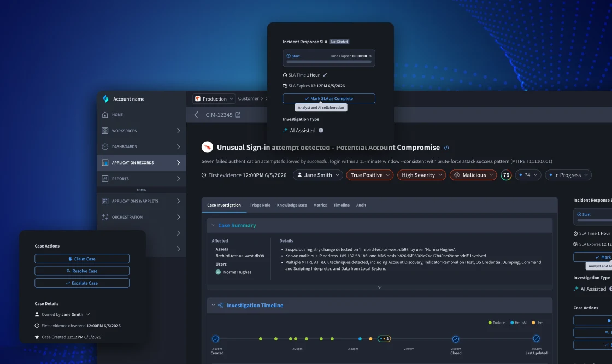This screenshot has width=612, height=364.
Task: Switch to the Metrics tab
Action: point(320,205)
